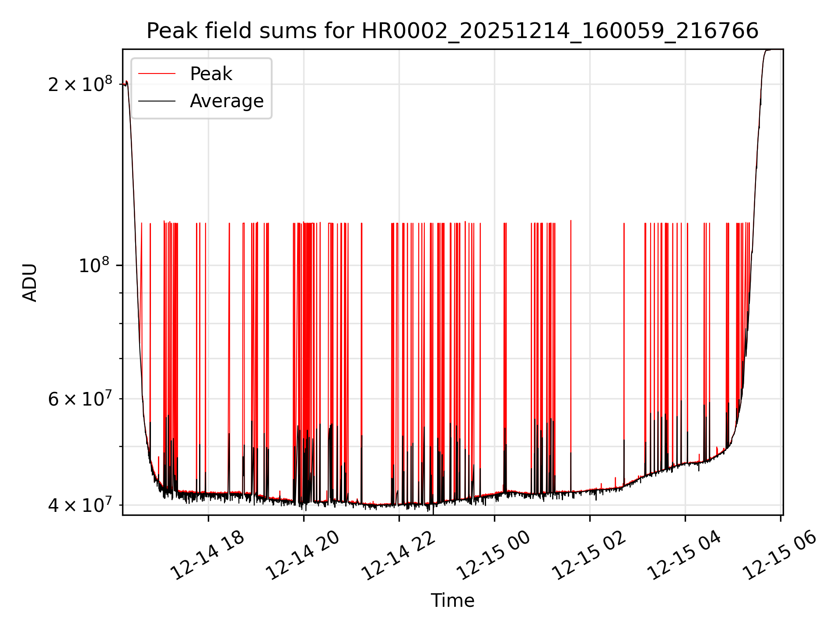Click the 6×10⁷ y-axis tick label
The width and height of the screenshot is (840, 630).
[80, 399]
